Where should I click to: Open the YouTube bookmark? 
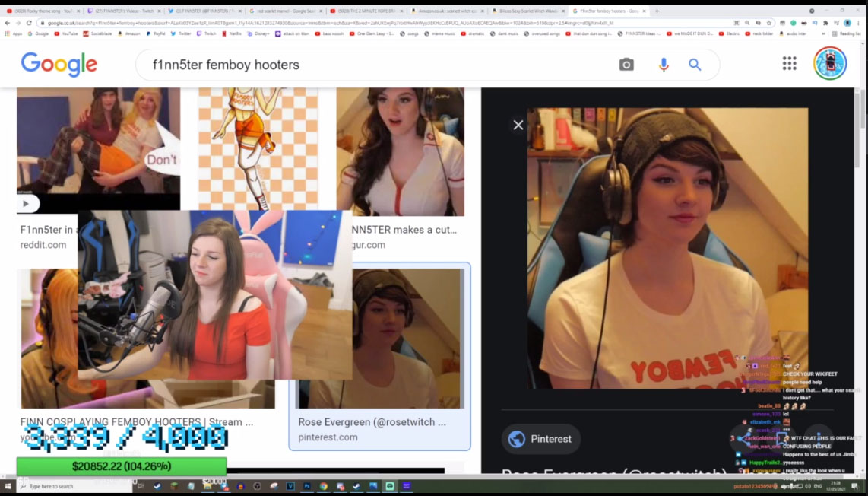click(x=66, y=33)
